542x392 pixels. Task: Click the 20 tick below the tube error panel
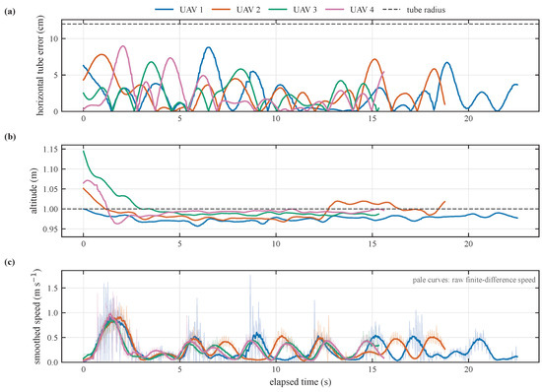click(468, 118)
